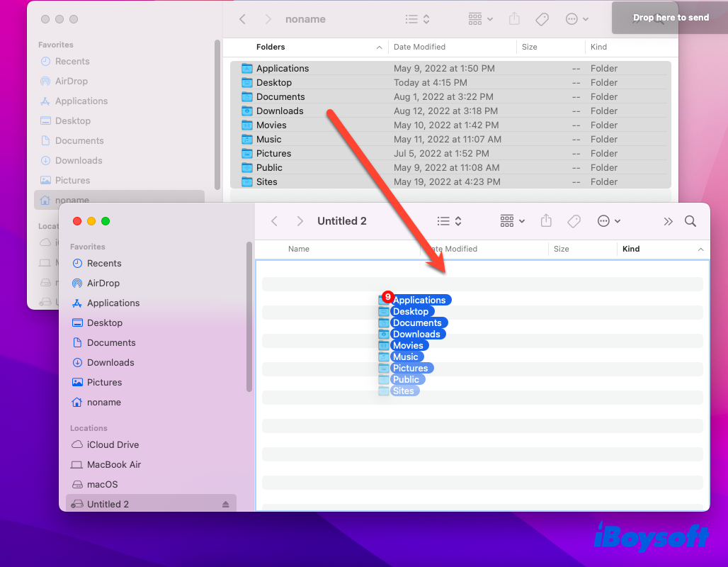Click the Tags icon in Untitled 2 toolbar
The width and height of the screenshot is (728, 567).
[x=574, y=221]
